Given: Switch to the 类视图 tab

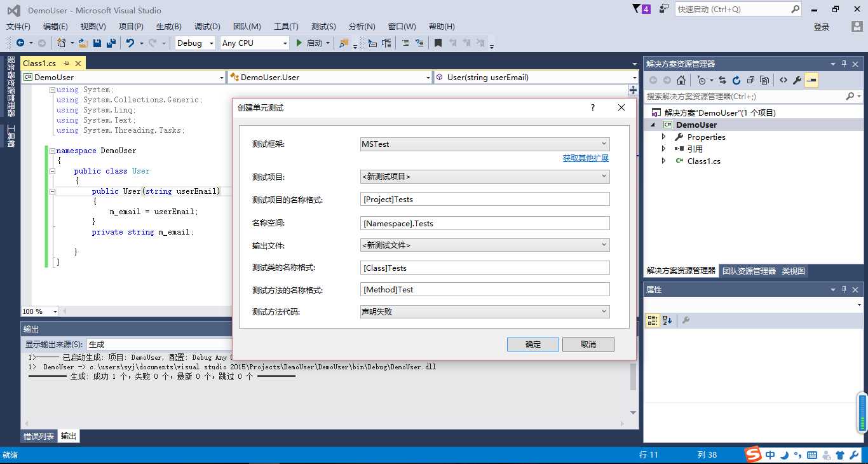Looking at the screenshot, I should 794,271.
